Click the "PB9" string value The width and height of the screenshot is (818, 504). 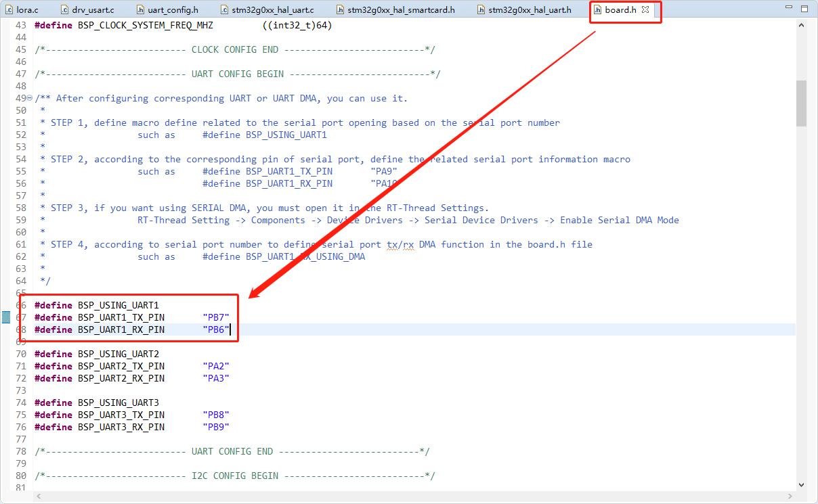[216, 427]
